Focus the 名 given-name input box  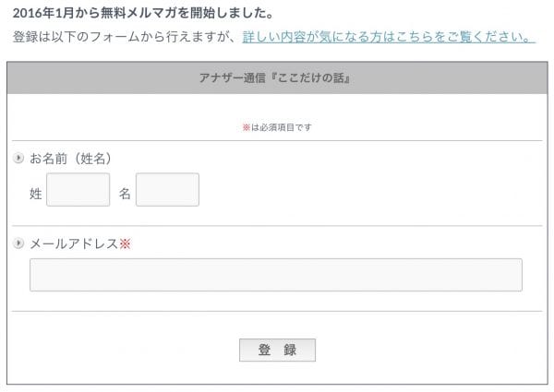[167, 189]
